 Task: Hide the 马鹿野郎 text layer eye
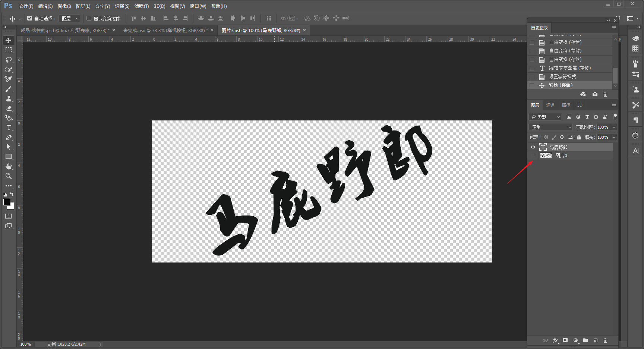tap(533, 147)
